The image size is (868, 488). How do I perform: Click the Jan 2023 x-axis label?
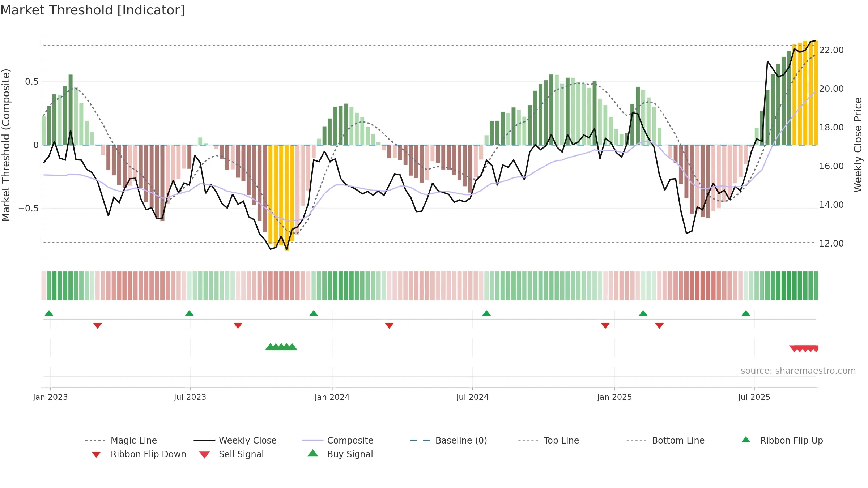click(50, 397)
